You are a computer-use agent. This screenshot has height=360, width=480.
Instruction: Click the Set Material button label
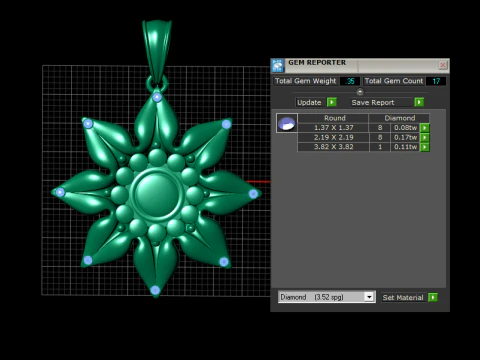(403, 297)
